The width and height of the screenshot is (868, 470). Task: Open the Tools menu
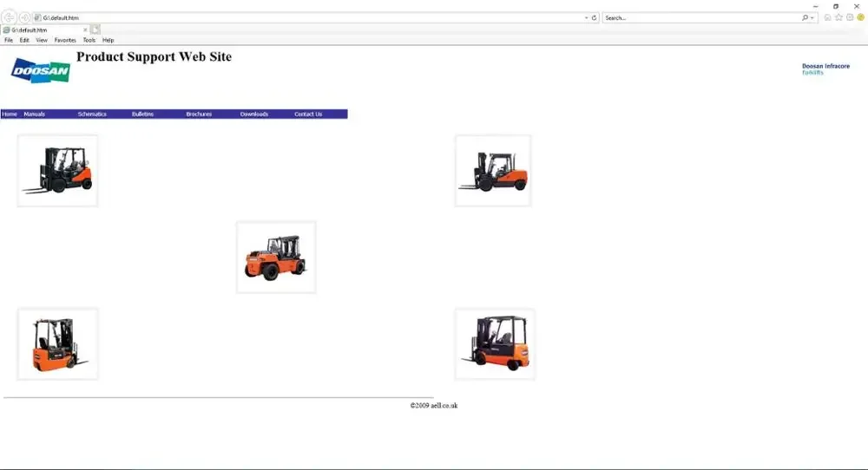pyautogui.click(x=89, y=41)
